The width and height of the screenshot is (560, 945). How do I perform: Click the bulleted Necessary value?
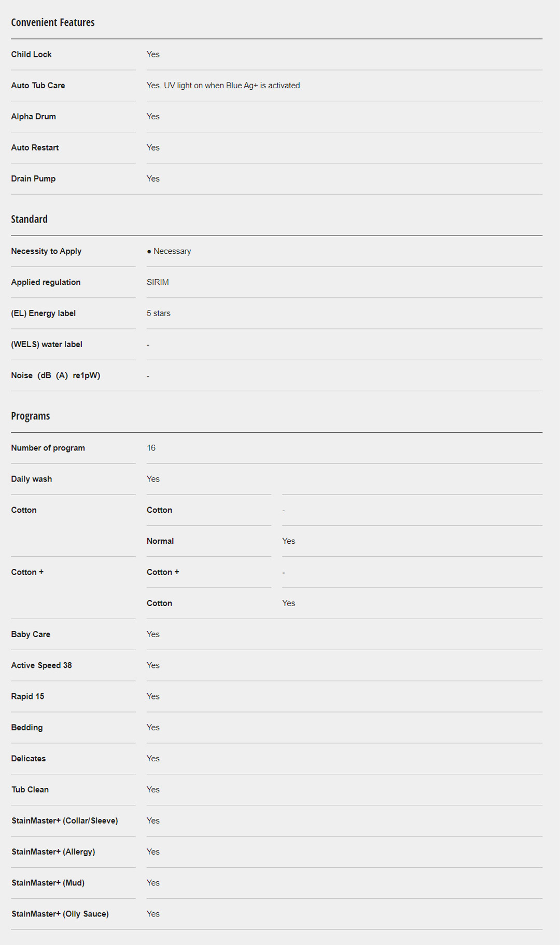tap(169, 251)
